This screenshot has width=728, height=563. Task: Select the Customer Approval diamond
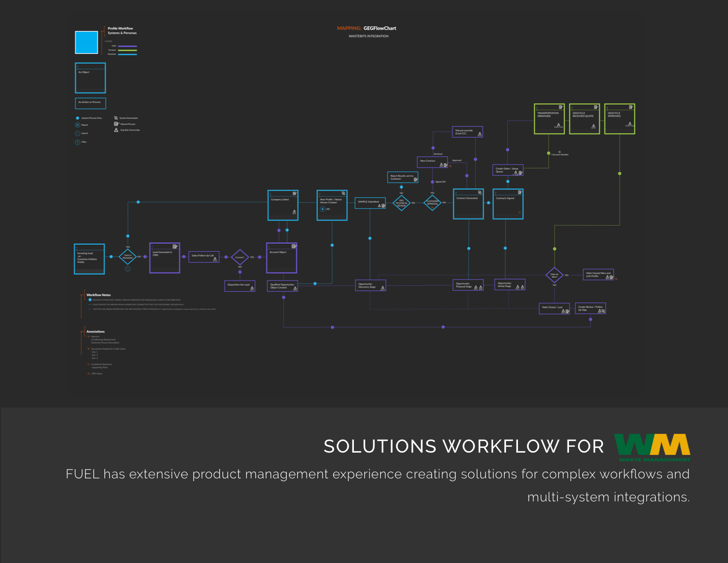coord(432,202)
